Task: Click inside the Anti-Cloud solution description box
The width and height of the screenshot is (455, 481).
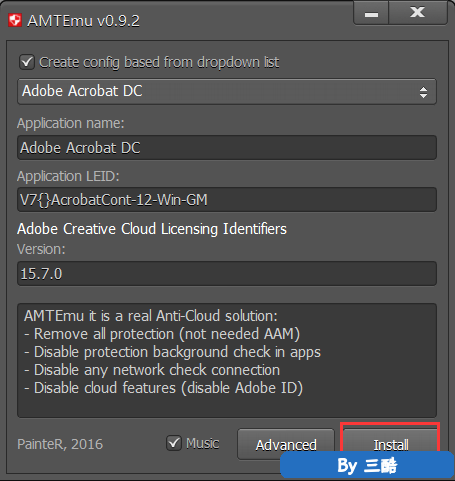Action: click(227, 360)
